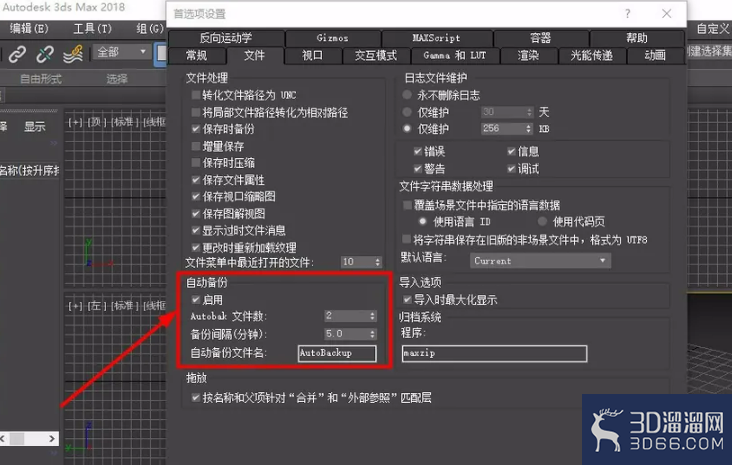Toggle 警告 log checkbox
This screenshot has width=732, height=465.
[418, 169]
